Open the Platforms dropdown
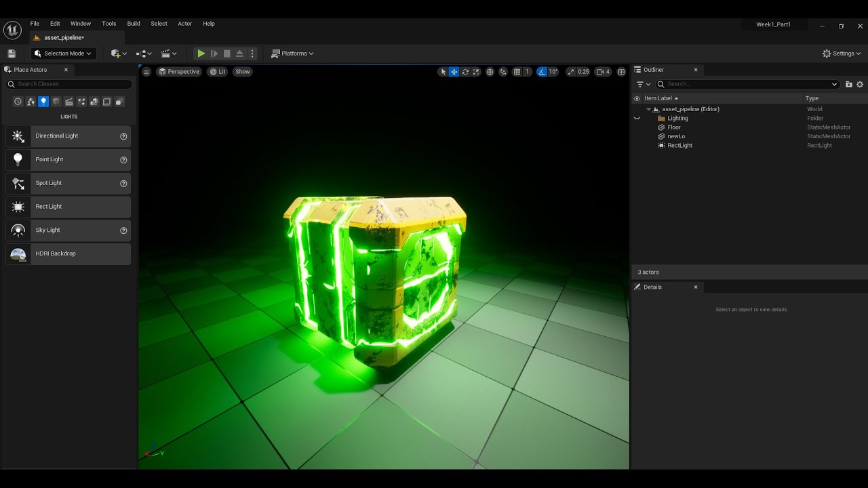The width and height of the screenshot is (868, 488). tap(292, 54)
